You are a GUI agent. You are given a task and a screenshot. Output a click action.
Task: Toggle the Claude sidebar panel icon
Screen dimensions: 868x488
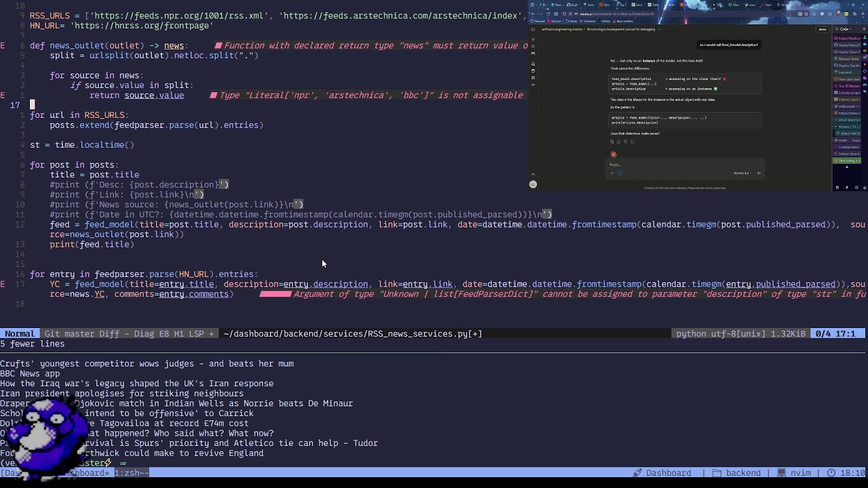[x=533, y=29]
